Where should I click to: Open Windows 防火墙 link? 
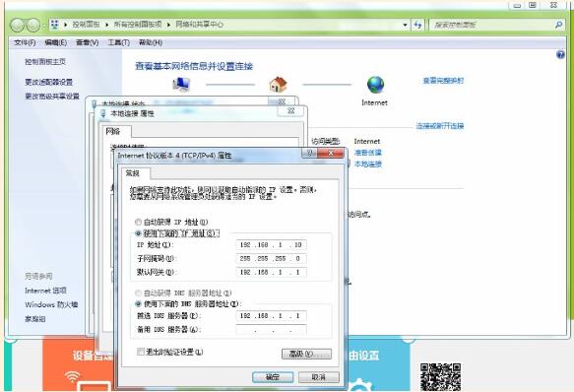tap(51, 304)
